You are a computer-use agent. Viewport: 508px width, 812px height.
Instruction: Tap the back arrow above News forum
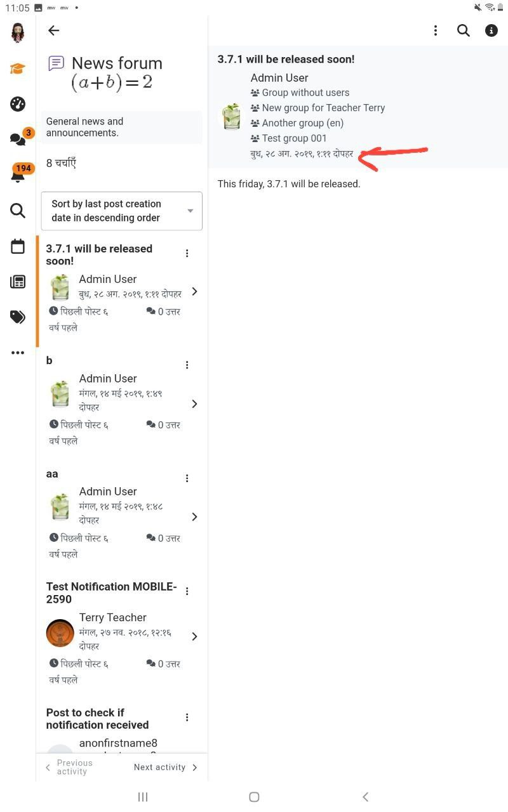click(x=54, y=30)
